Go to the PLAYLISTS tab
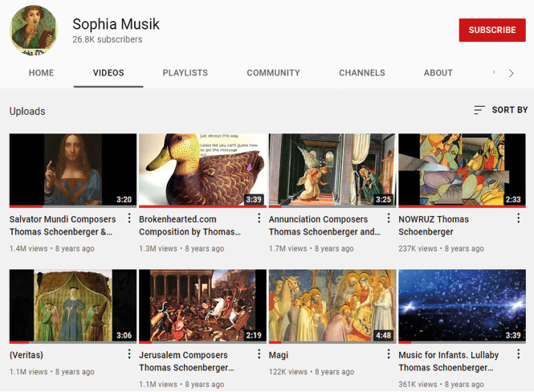The height and width of the screenshot is (392, 534). coord(185,73)
